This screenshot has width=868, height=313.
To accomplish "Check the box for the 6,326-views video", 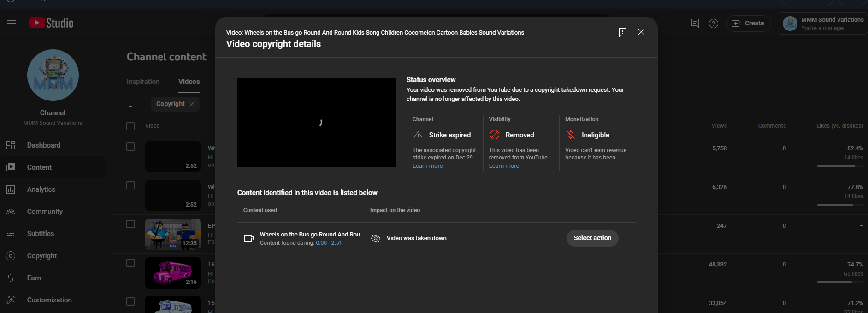I will pyautogui.click(x=130, y=185).
